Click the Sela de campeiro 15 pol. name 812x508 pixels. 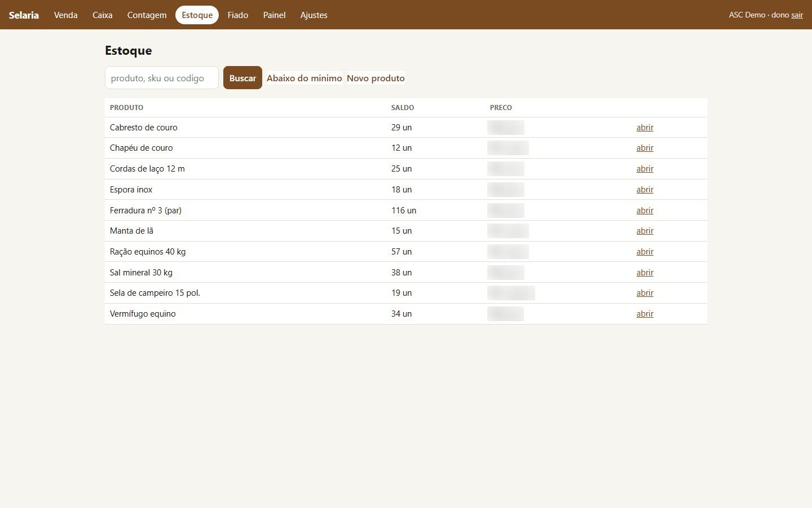click(x=155, y=293)
